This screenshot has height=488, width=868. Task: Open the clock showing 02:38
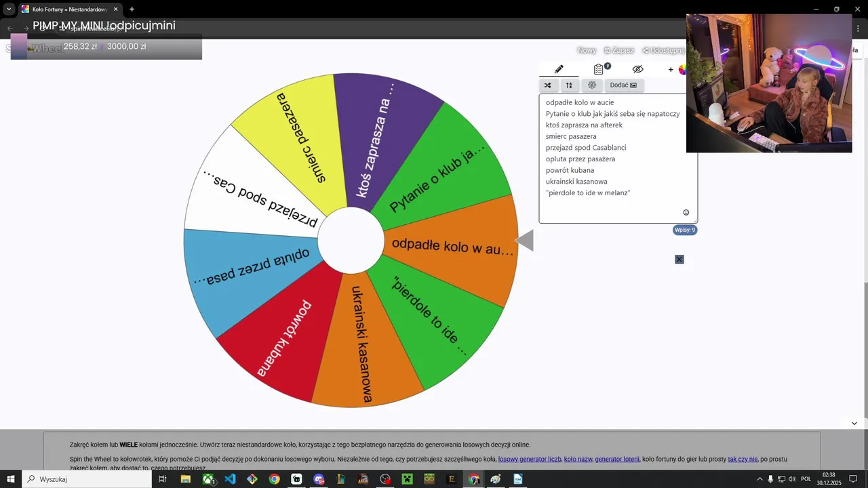tap(829, 479)
